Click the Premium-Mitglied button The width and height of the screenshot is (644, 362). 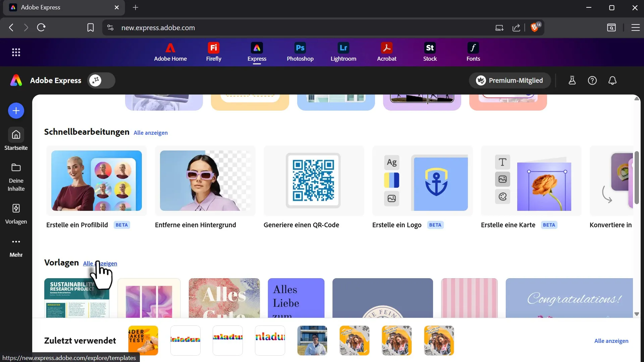click(509, 80)
